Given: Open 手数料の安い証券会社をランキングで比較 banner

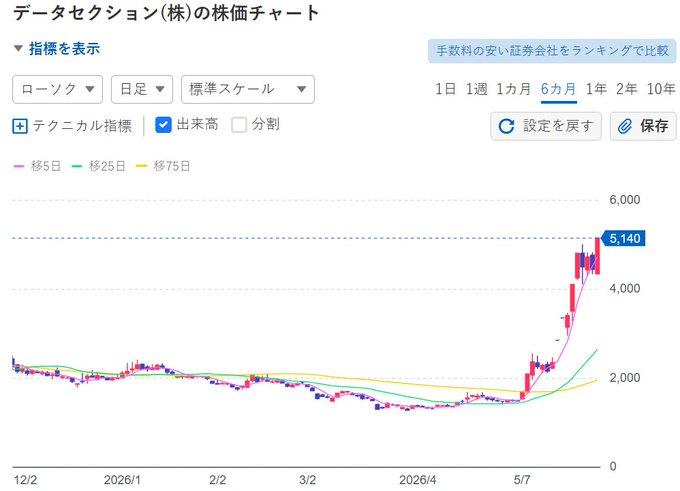Looking at the screenshot, I should point(552,51).
